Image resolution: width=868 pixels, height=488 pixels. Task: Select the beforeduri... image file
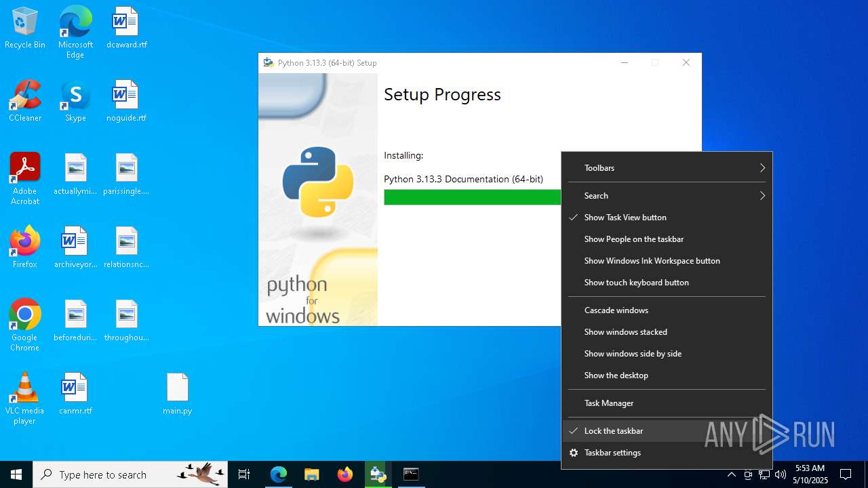point(75,321)
